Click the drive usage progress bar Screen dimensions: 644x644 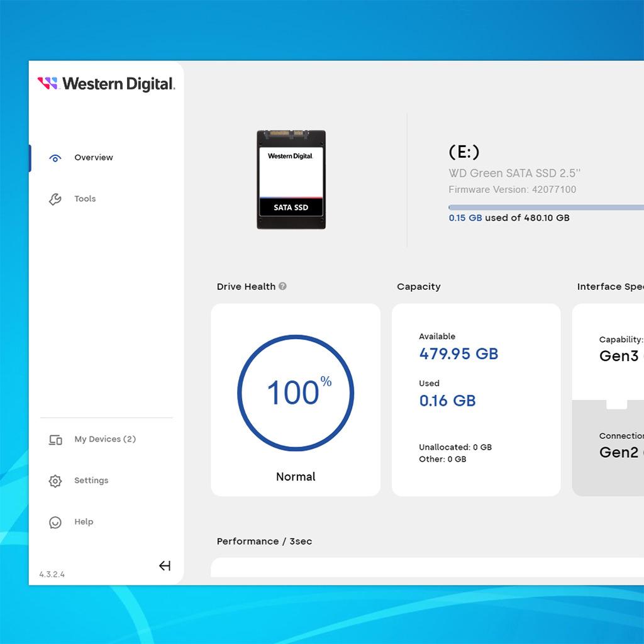(546, 208)
